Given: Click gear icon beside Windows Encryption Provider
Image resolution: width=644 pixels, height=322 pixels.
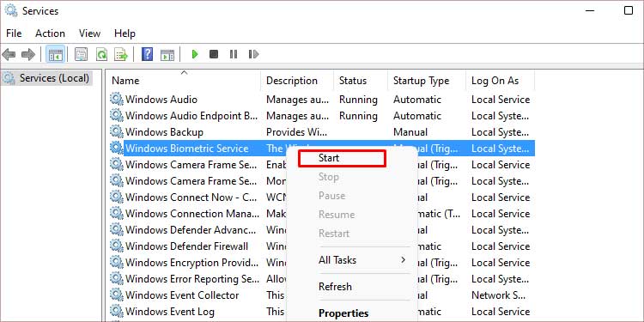Looking at the screenshot, I should pos(117,263).
